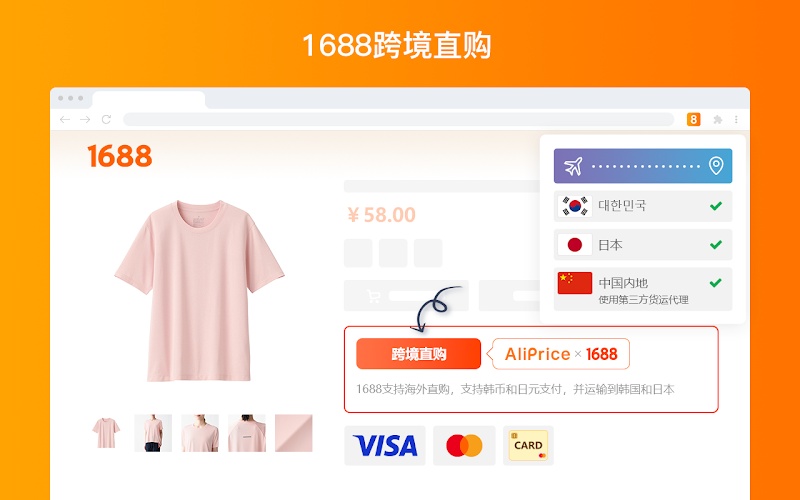
Task: Click the 跨境直购 button
Action: coord(418,354)
